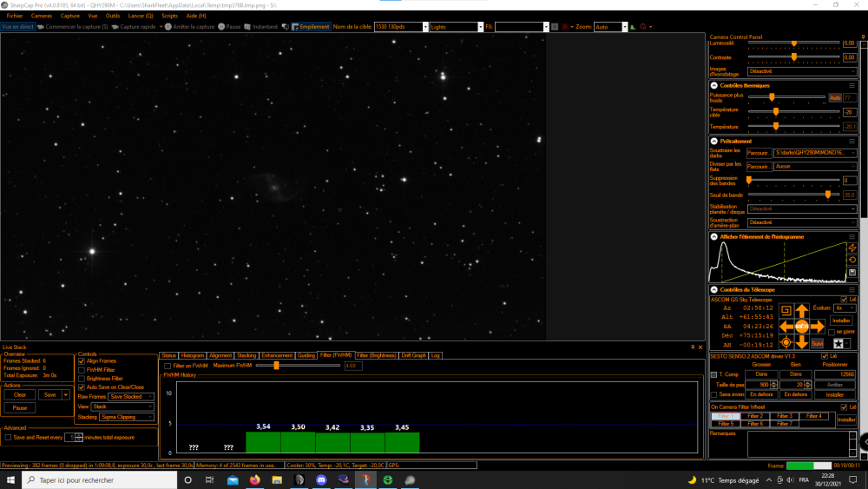Click the reticule overlay icon in the toolbar
The image size is (868, 489).
565,27
